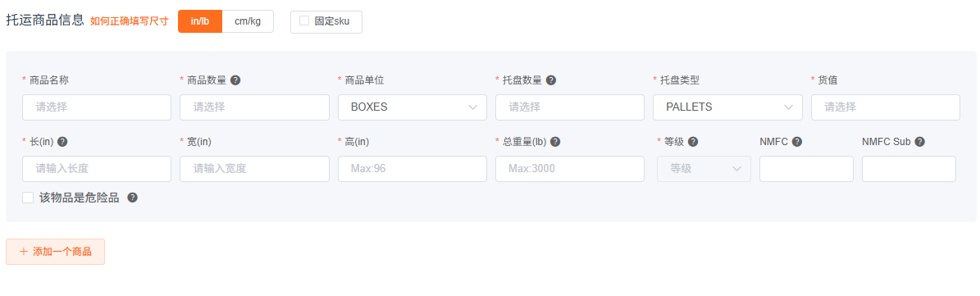Switch units to cm/kg

pos(248,20)
